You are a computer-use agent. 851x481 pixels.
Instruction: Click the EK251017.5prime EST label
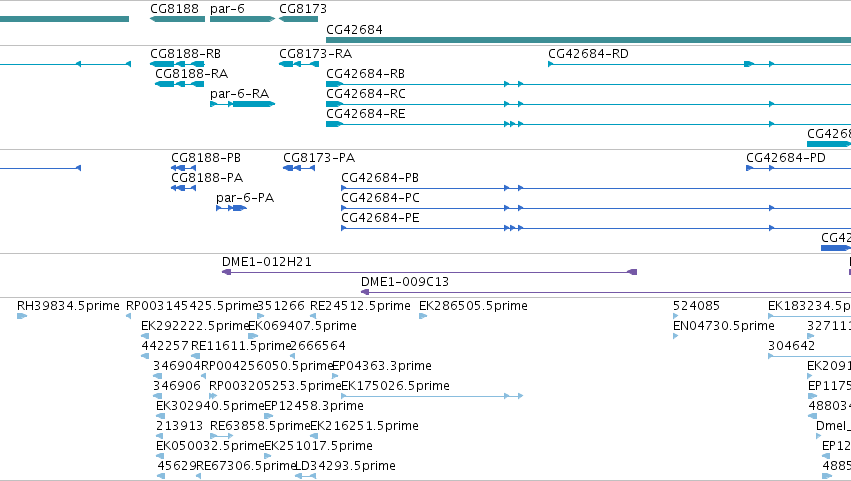(x=319, y=447)
